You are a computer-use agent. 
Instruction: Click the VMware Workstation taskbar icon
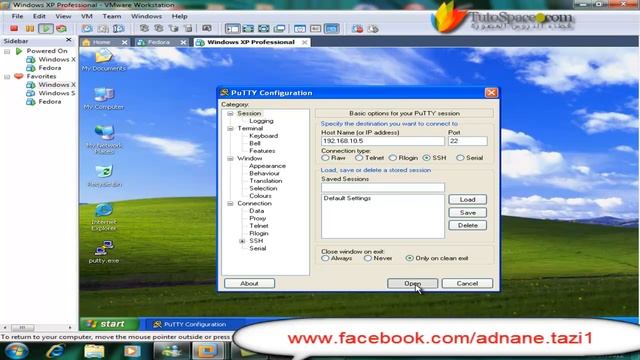(208, 351)
